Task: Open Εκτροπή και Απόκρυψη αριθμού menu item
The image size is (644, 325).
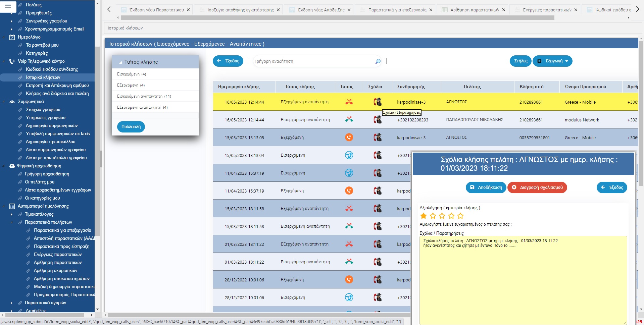Action: 57,86
